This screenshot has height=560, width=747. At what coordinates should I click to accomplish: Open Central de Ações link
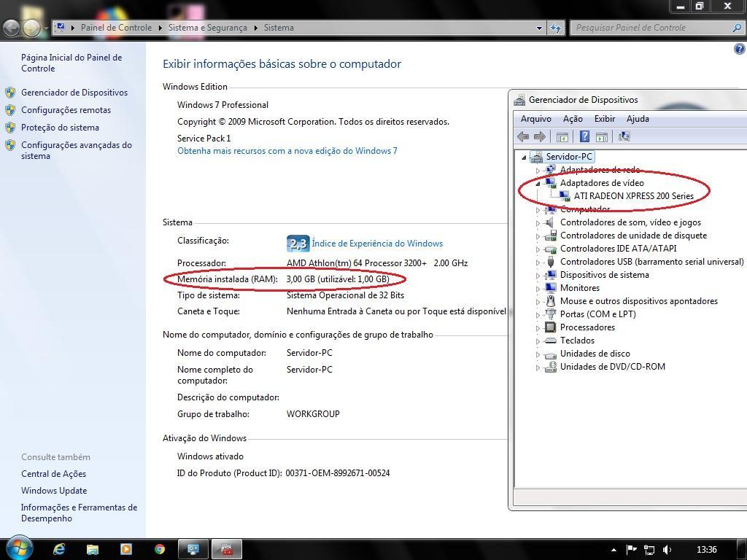pos(53,474)
